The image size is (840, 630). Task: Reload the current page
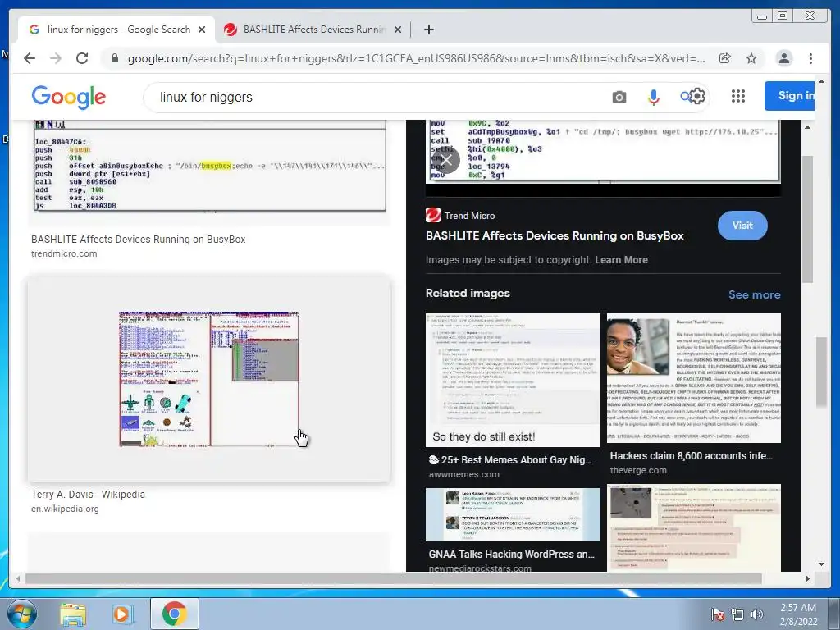pyautogui.click(x=82, y=58)
